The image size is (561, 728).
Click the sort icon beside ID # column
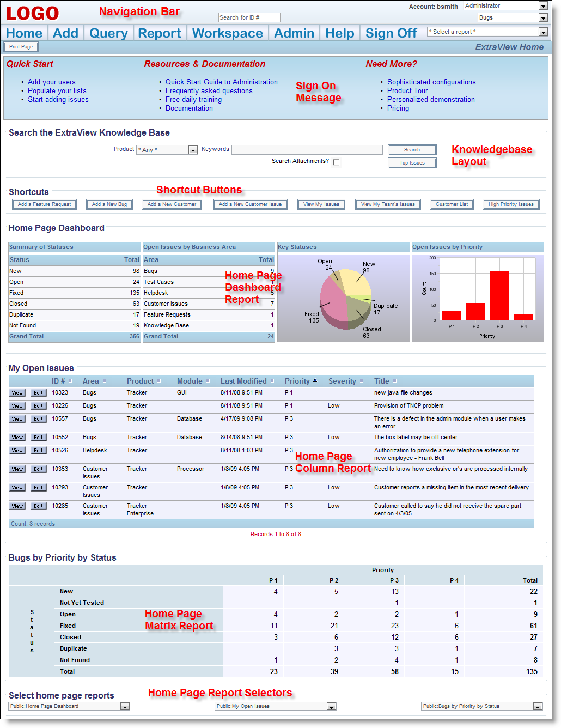[x=70, y=381]
